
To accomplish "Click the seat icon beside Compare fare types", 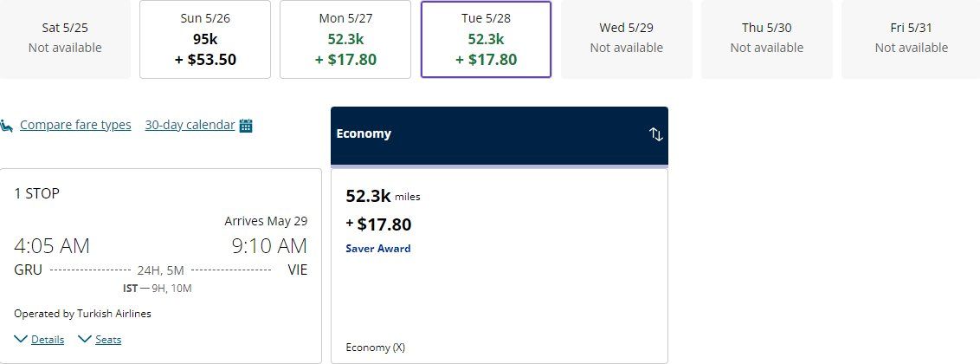I will point(7,125).
